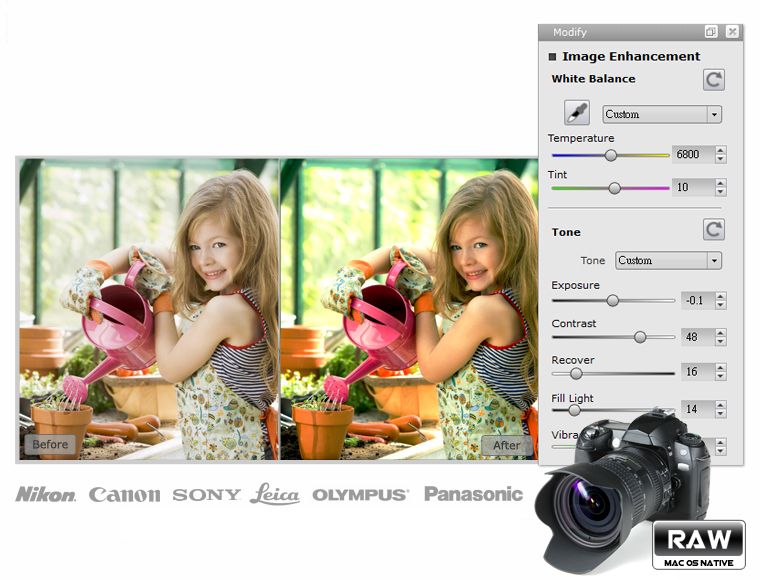
Task: Click the Temperature value field 6800
Action: [x=693, y=155]
